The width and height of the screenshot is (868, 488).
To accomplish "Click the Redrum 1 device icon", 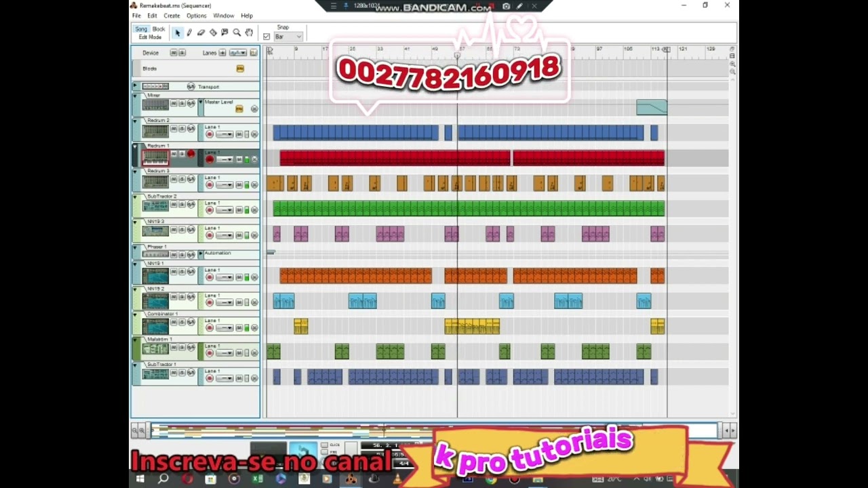I will pyautogui.click(x=155, y=157).
